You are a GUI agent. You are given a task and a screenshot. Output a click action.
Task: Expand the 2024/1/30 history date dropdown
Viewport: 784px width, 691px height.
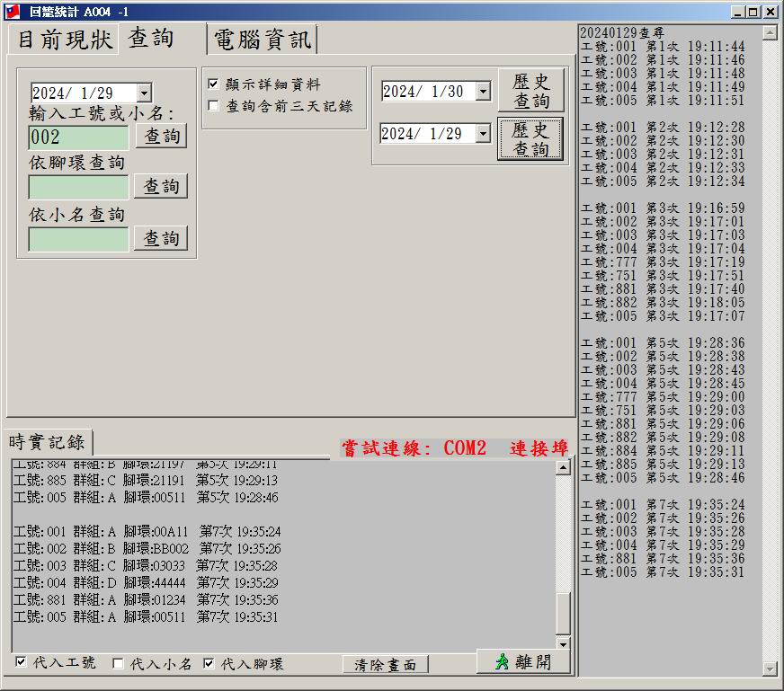tap(484, 92)
